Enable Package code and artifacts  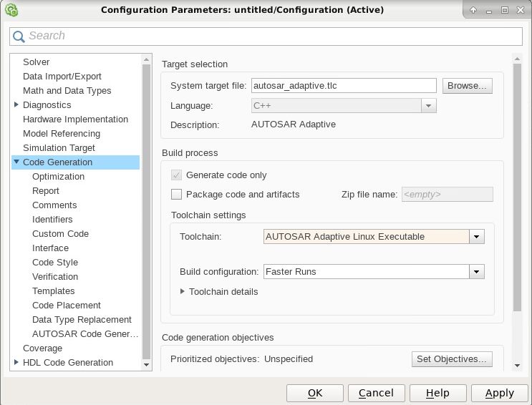[176, 195]
